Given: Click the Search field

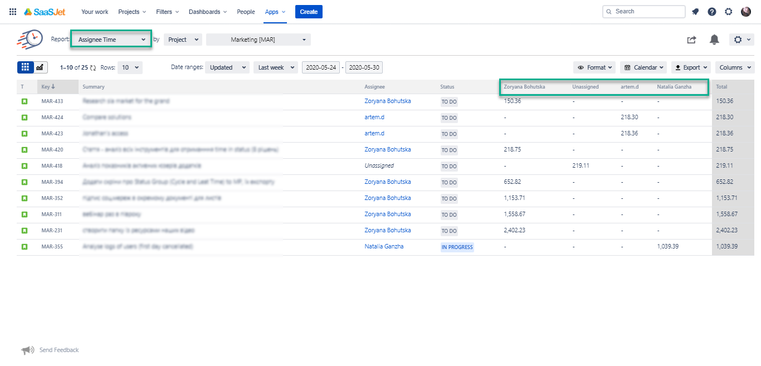Looking at the screenshot, I should click(644, 12).
